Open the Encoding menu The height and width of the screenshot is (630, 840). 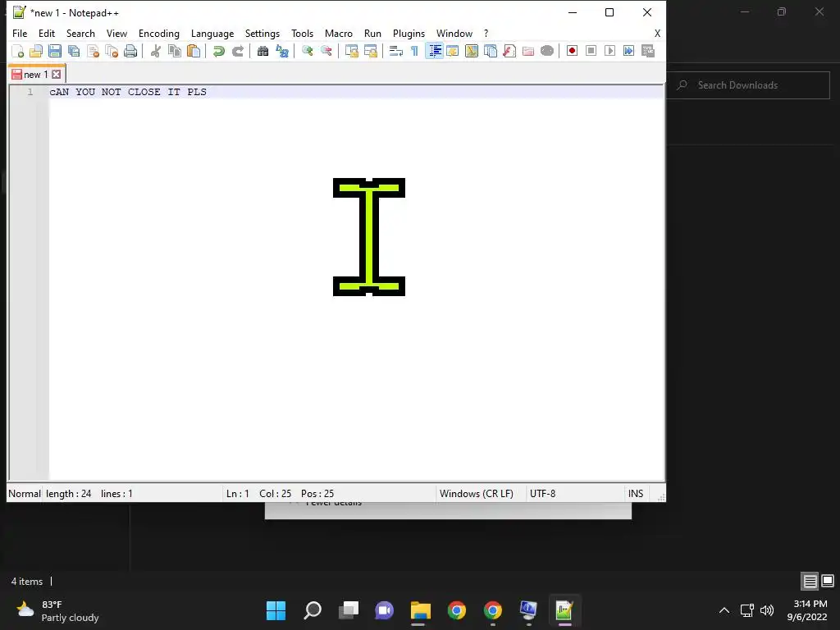click(x=158, y=34)
